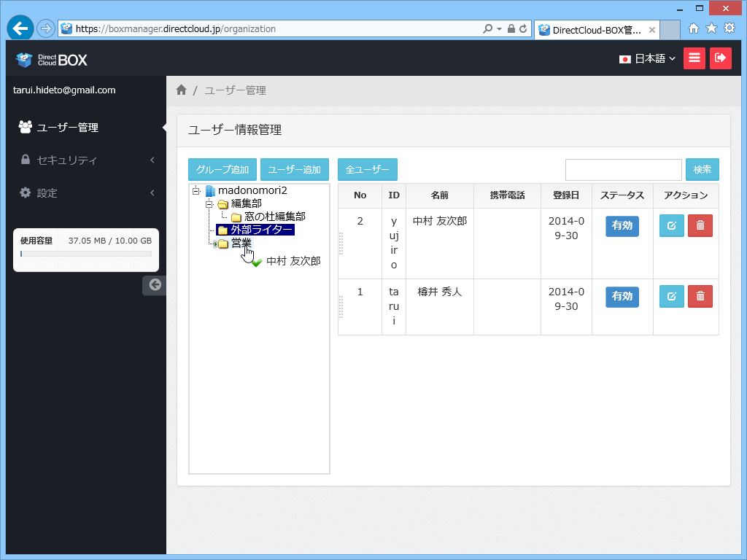Select madonomori2 root in tree
The image size is (747, 560).
coord(252,190)
